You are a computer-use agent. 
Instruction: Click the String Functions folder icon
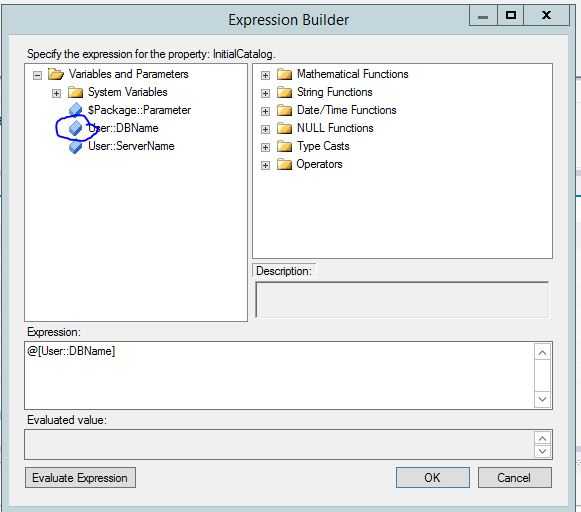tap(285, 92)
